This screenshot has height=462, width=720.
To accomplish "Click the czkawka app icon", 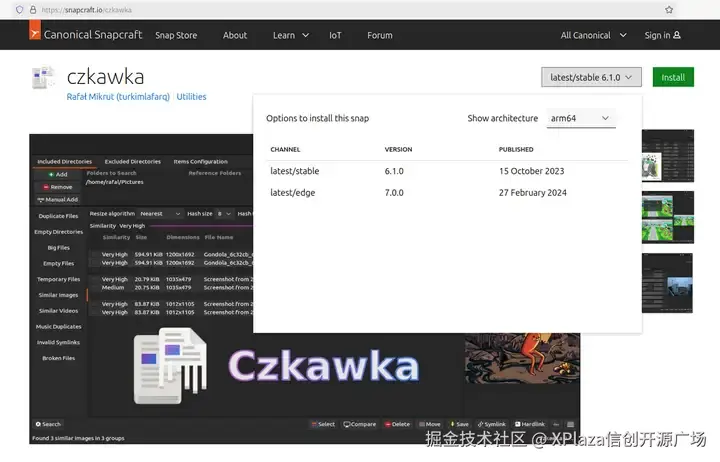I will pos(44,78).
